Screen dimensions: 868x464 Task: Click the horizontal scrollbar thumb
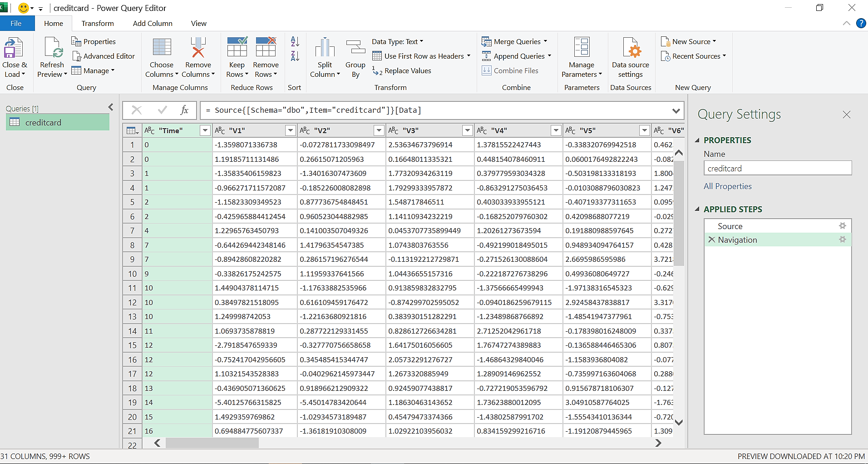coord(212,443)
